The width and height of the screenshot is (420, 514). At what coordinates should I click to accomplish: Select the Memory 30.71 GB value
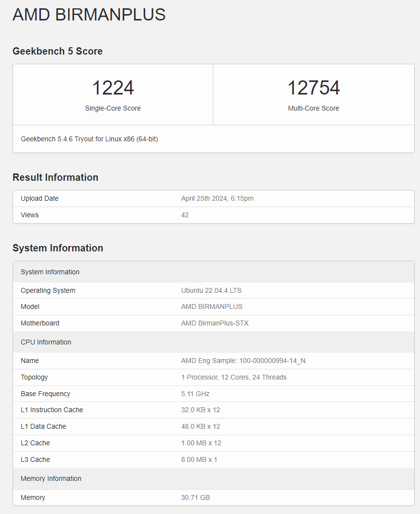195,497
